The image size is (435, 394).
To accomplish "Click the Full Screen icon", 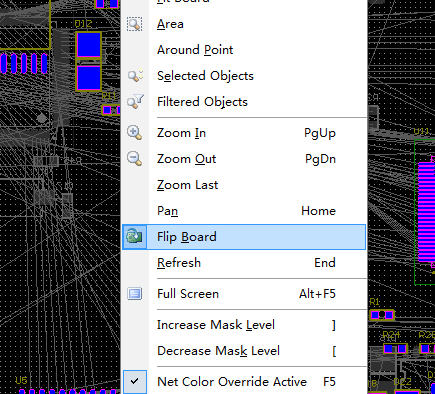I will (134, 294).
